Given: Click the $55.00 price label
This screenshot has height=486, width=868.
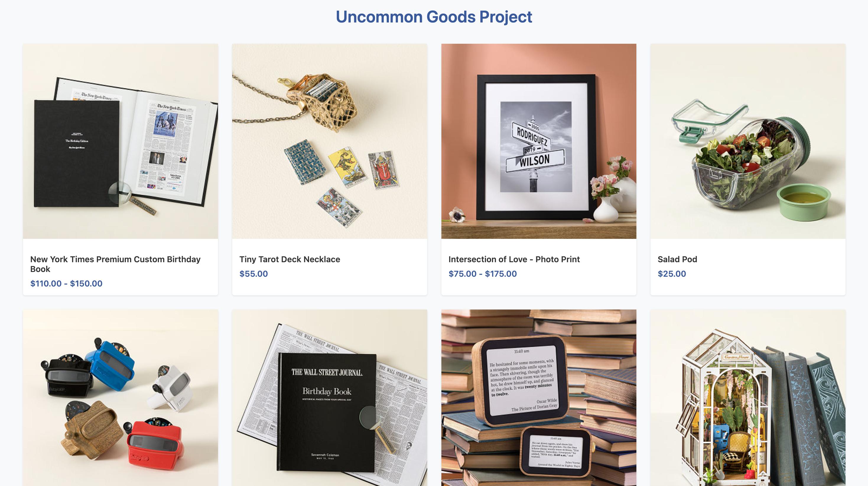Looking at the screenshot, I should 253,274.
